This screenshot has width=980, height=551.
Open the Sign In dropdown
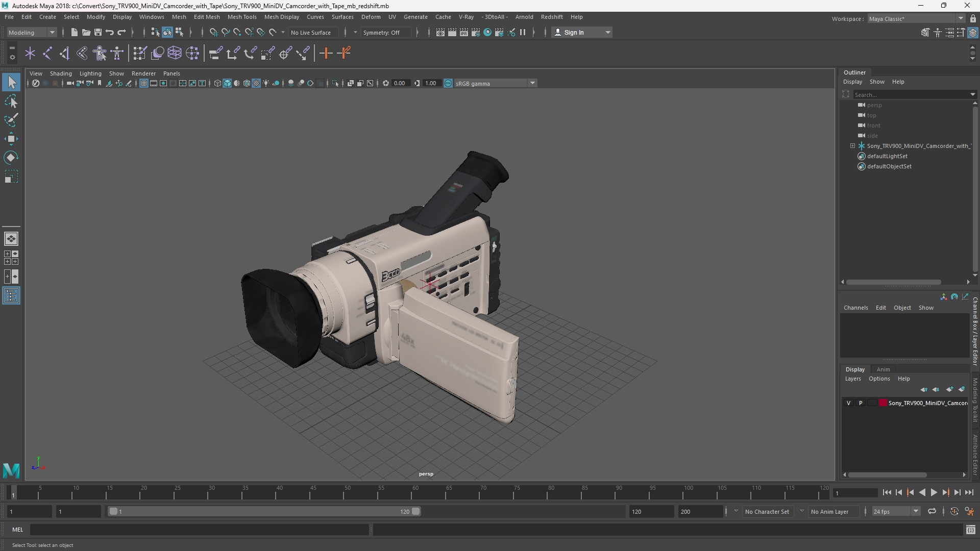click(582, 32)
